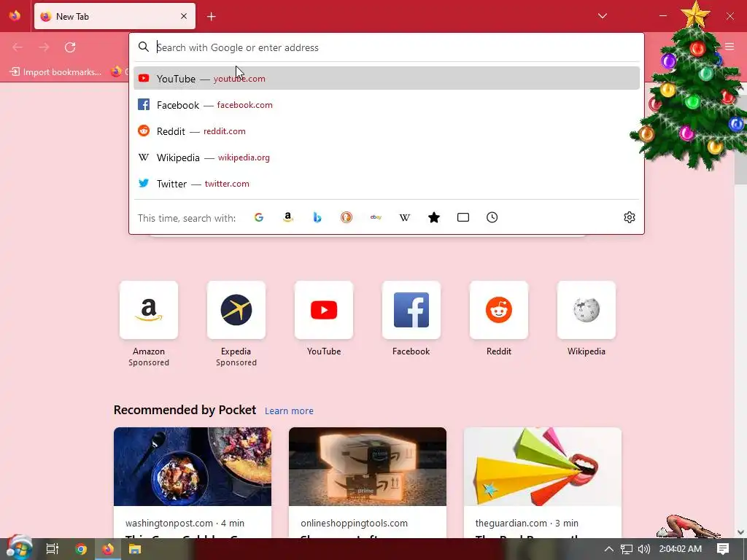Select Google search engine icon

259,217
